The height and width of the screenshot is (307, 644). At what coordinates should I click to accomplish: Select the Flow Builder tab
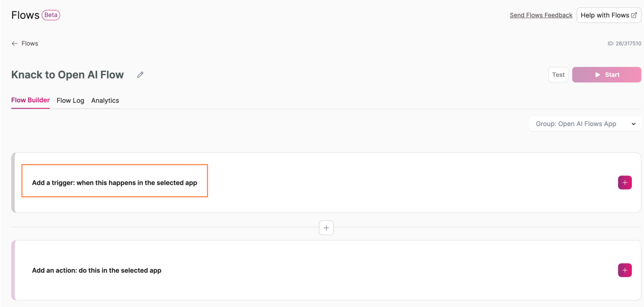30,100
